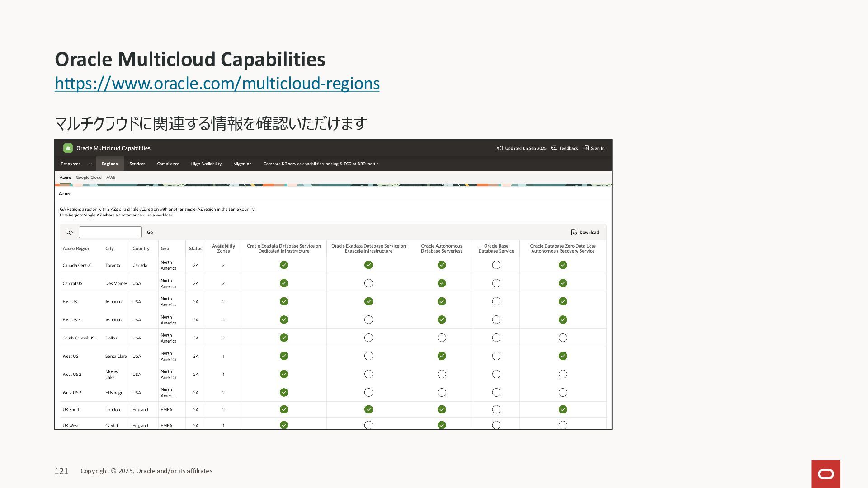Click the Updated announcement megaphone icon
The height and width of the screenshot is (488, 868).
tap(500, 148)
